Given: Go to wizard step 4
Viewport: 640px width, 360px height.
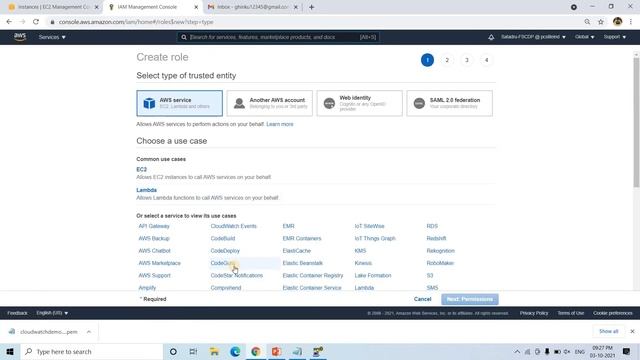Looking at the screenshot, I should [x=486, y=60].
